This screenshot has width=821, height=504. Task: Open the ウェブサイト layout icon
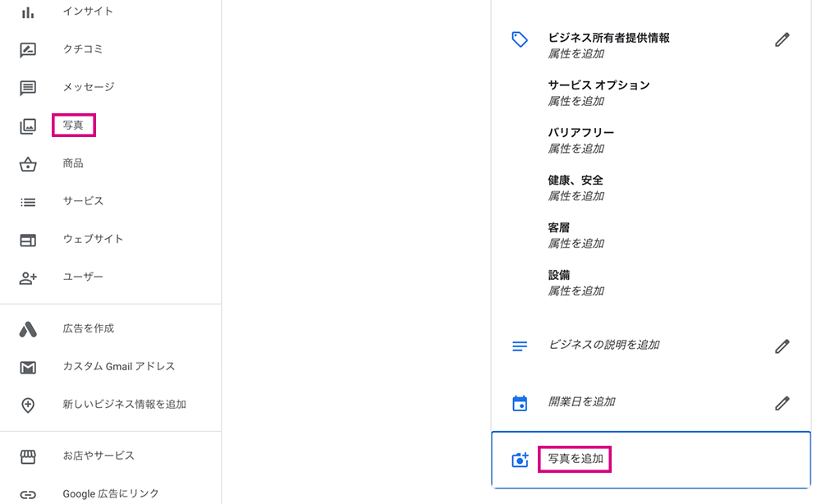[28, 241]
